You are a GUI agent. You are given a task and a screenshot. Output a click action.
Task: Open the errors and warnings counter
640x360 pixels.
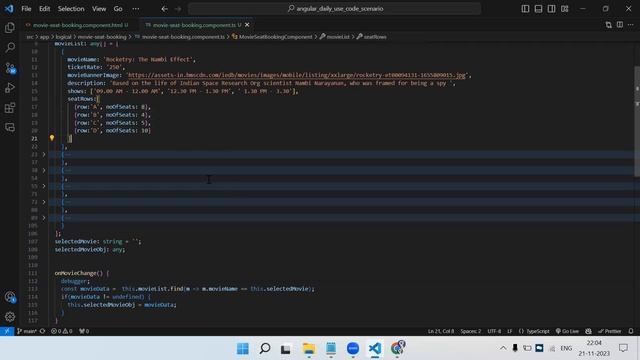[x=62, y=331]
